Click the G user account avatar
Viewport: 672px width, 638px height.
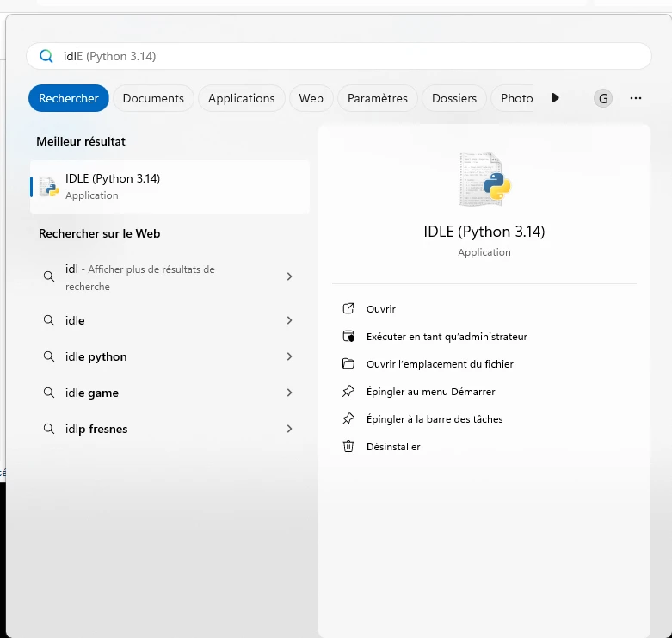(x=603, y=98)
